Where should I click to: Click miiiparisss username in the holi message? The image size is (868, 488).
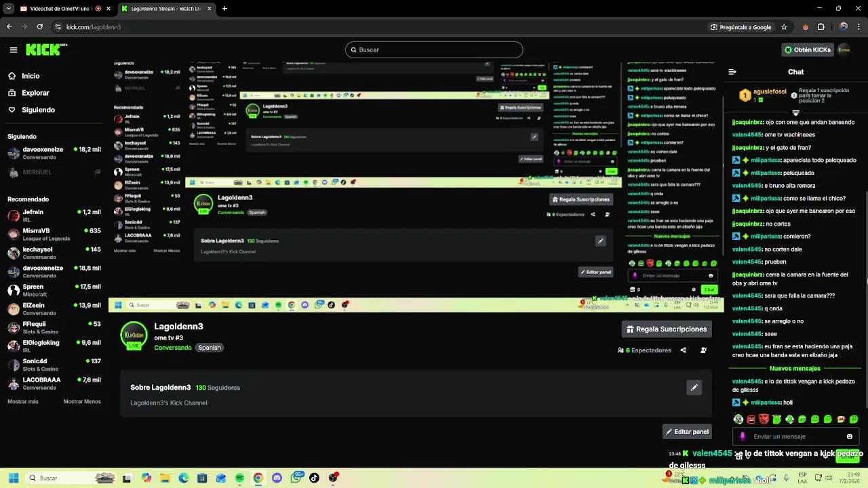tap(766, 403)
